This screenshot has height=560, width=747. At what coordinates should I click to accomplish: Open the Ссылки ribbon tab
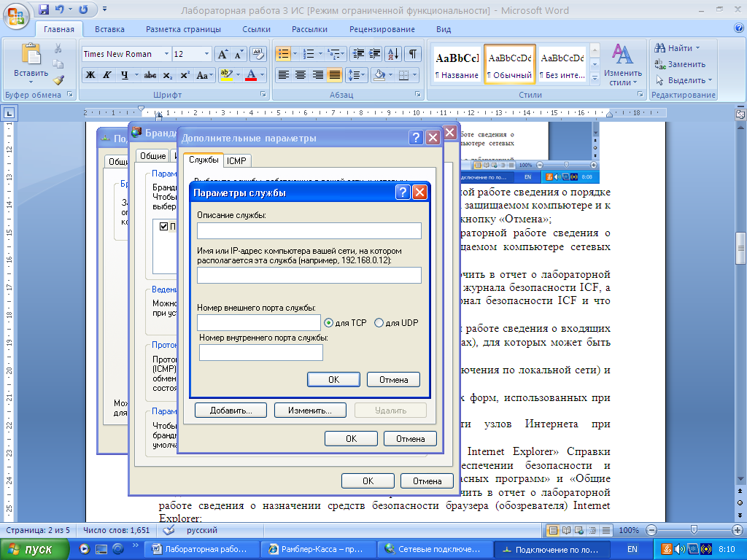pos(256,29)
